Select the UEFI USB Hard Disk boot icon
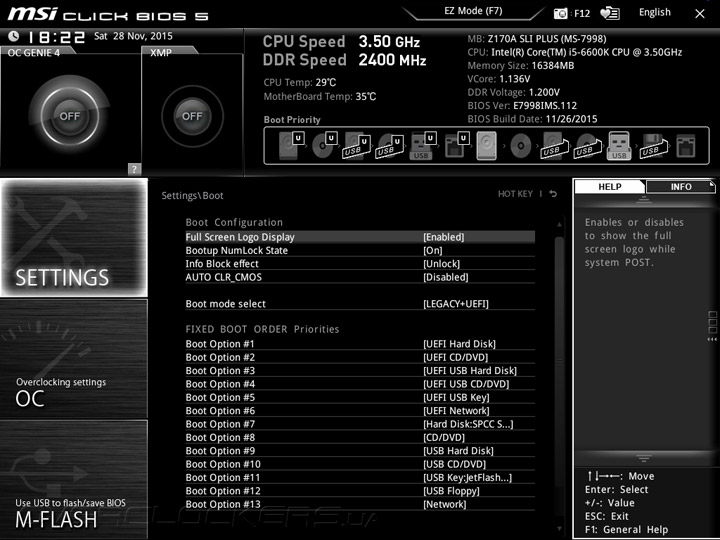Viewport: 720px width, 540px height. point(357,146)
